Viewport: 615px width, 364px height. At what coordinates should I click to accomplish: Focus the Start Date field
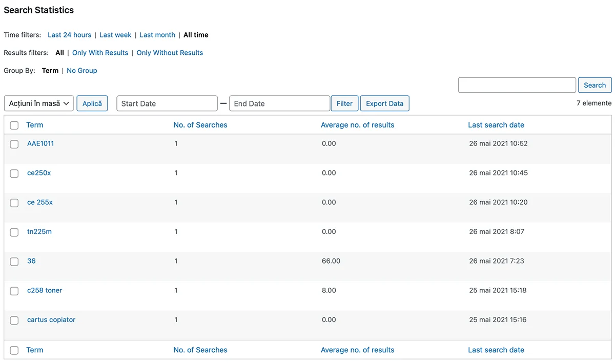167,103
